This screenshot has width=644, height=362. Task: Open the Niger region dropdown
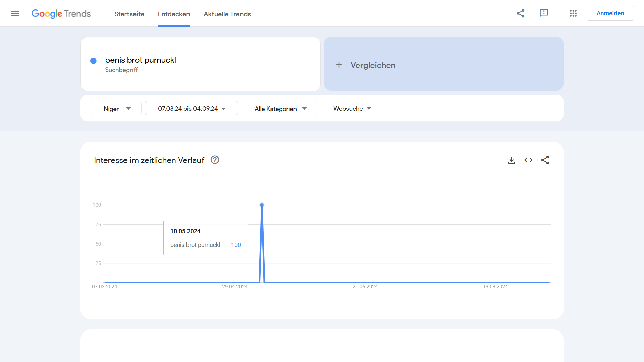[x=116, y=108]
